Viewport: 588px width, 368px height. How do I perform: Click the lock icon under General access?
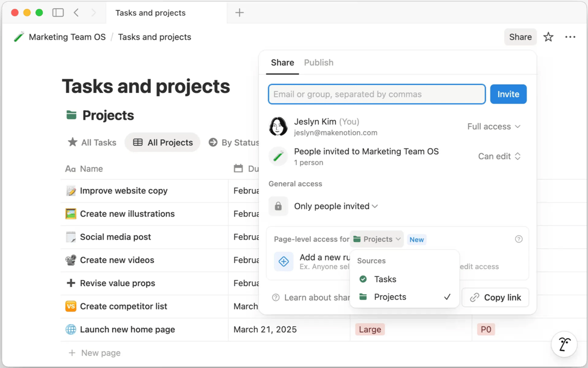(x=278, y=206)
